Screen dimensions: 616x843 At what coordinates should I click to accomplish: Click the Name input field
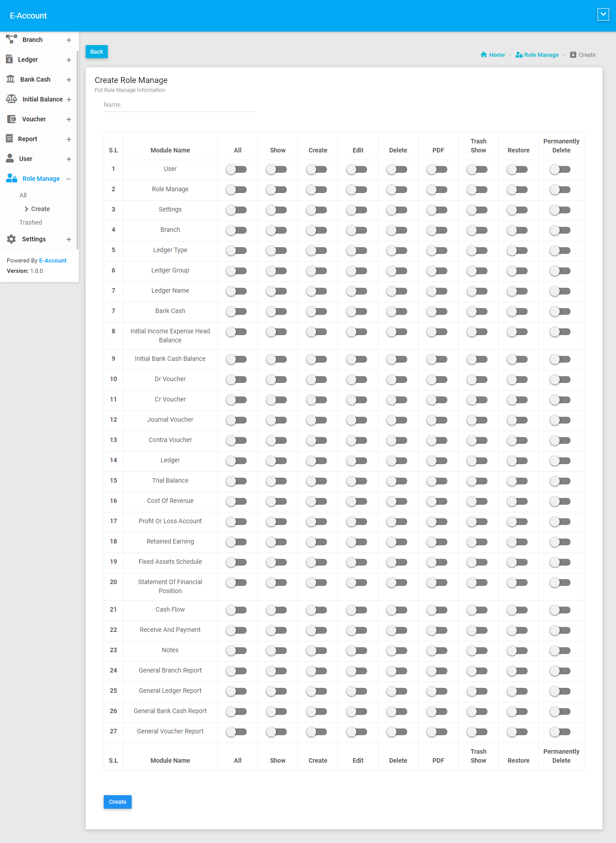(x=179, y=105)
